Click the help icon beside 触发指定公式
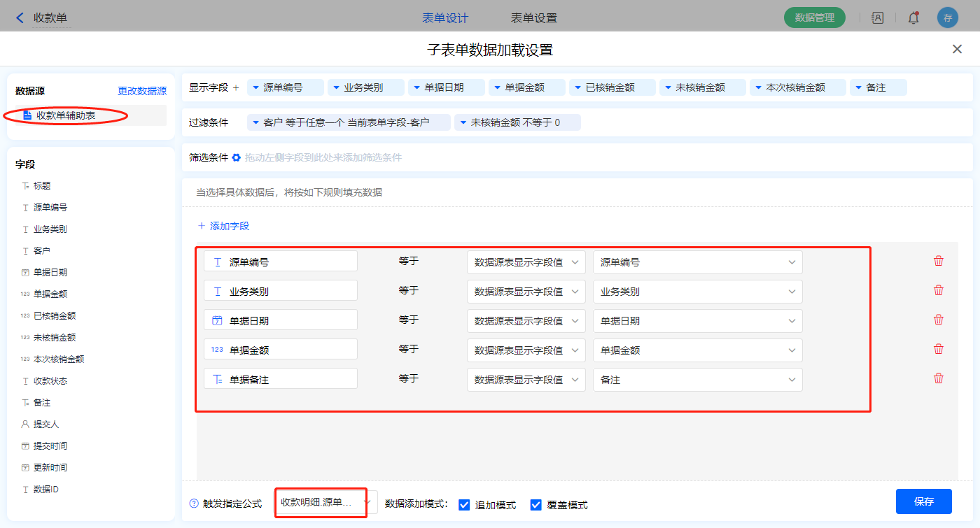The height and width of the screenshot is (528, 980). [194, 504]
